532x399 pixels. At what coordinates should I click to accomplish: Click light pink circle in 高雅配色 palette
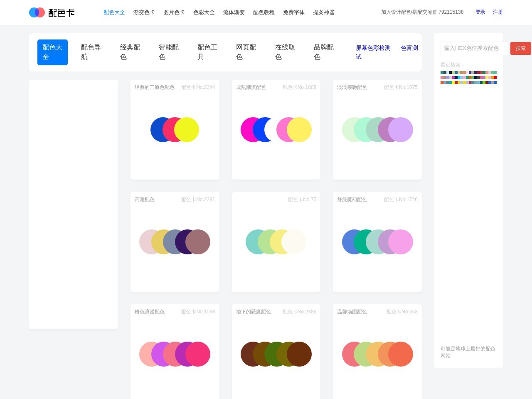click(145, 242)
